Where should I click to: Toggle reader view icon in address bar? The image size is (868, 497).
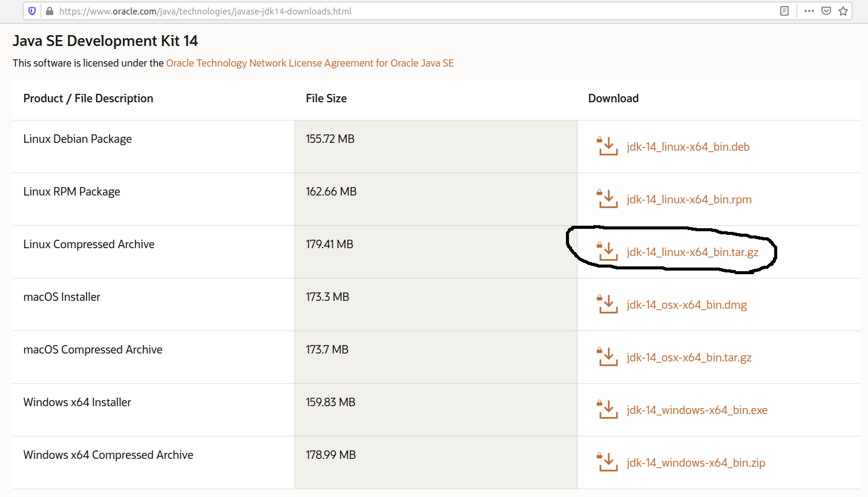[784, 11]
